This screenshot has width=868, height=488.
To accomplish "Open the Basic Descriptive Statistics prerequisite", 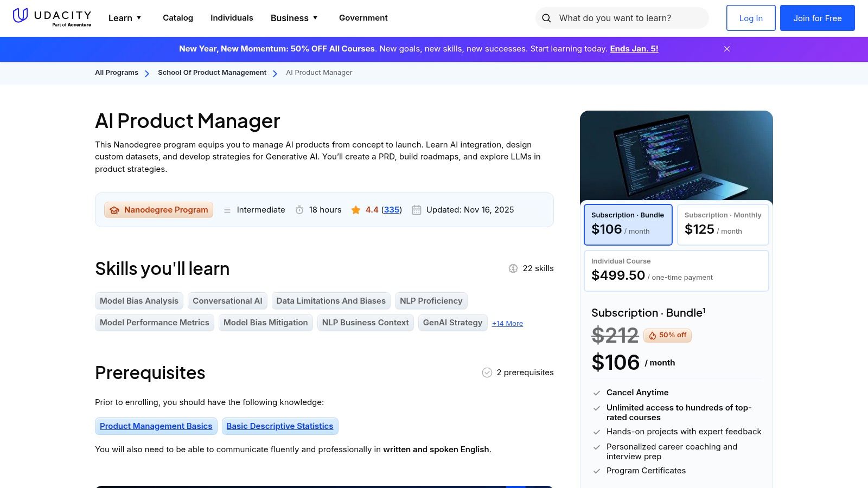I will tap(280, 426).
